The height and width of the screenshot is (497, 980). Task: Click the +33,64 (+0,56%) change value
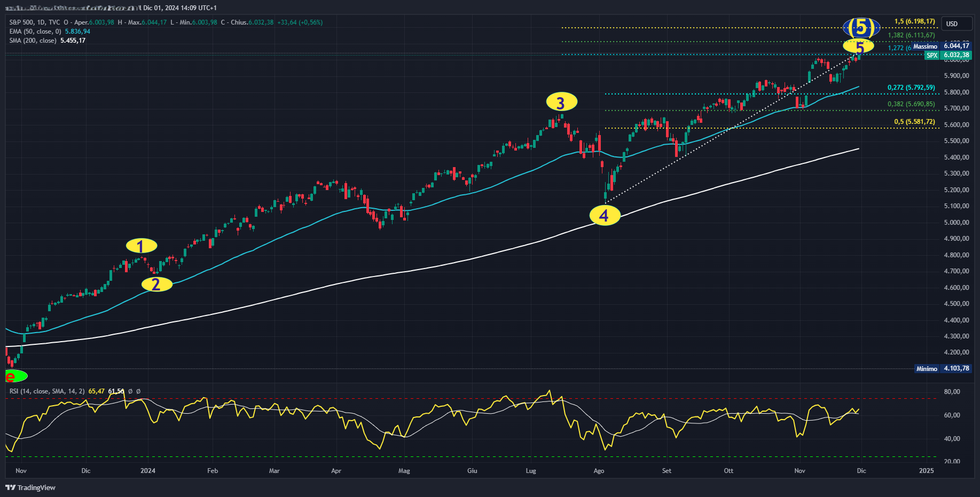[x=300, y=22]
